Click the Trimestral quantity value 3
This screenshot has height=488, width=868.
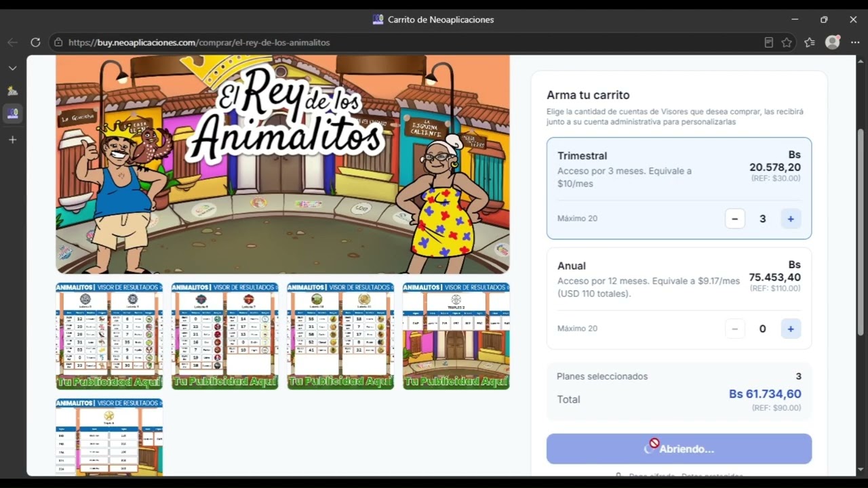tap(763, 219)
